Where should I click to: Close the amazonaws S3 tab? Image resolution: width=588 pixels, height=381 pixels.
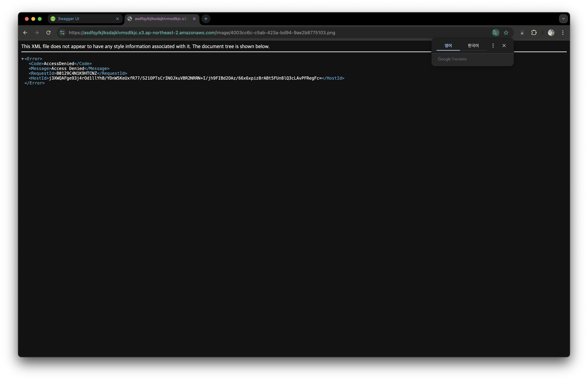194,19
